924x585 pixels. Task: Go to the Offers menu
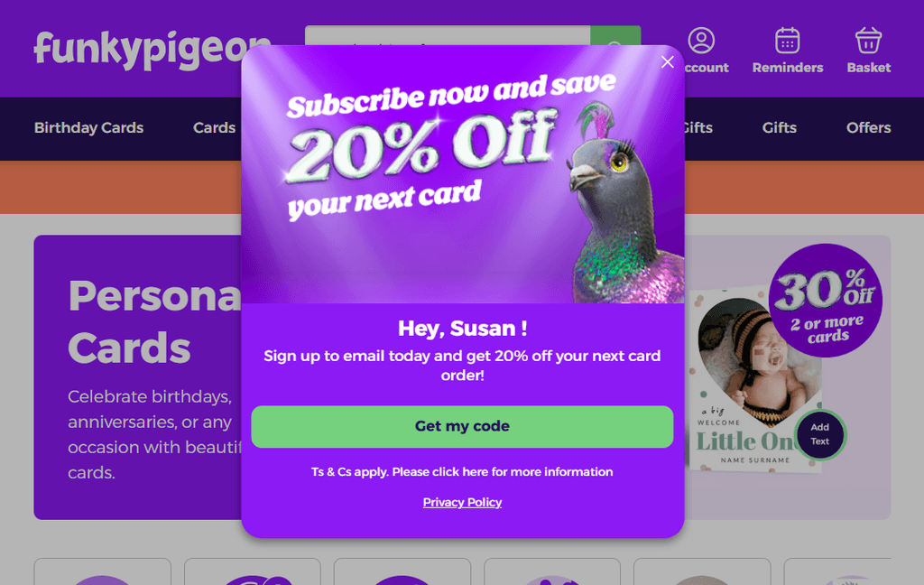click(869, 128)
